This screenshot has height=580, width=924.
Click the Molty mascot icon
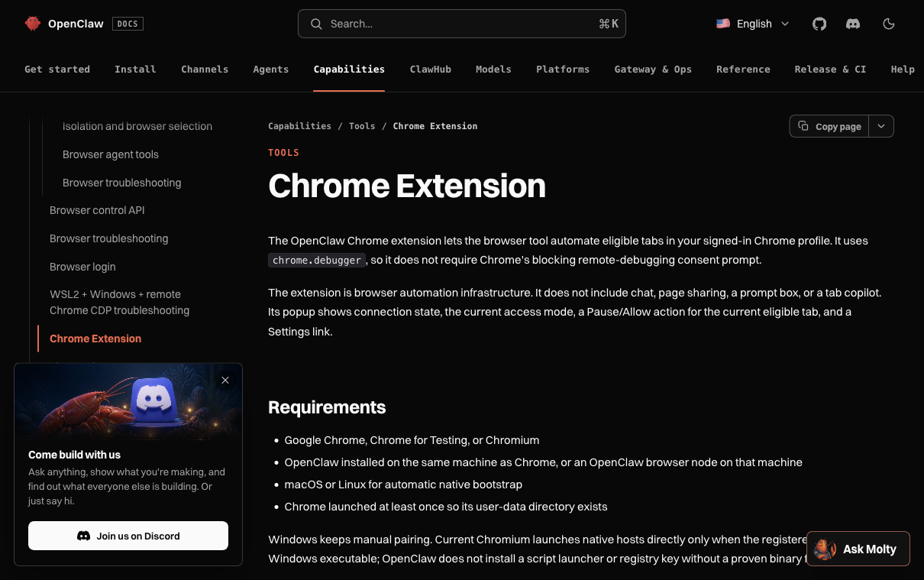[x=825, y=549]
